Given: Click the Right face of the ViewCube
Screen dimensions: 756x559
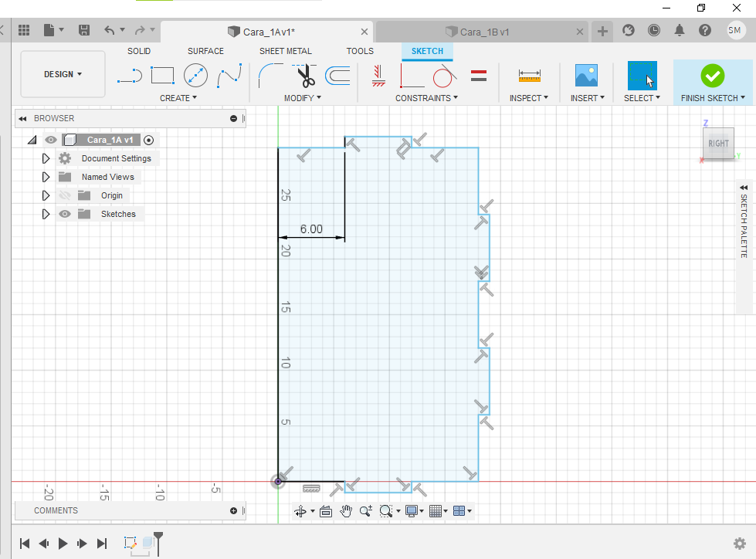Looking at the screenshot, I should point(718,144).
